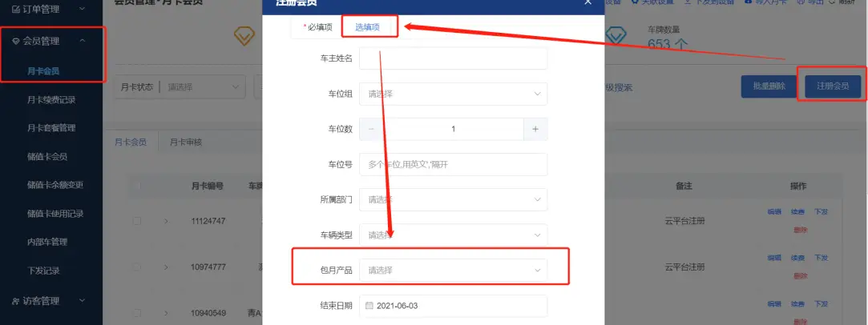Switch to the 选填项 tab
This screenshot has height=325, width=868.
pyautogui.click(x=368, y=27)
